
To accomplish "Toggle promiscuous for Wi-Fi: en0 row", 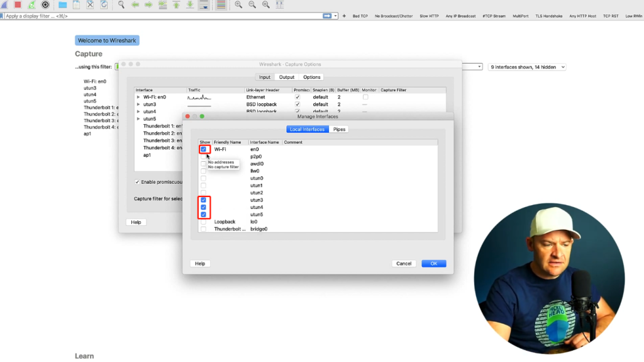I will click(x=297, y=97).
